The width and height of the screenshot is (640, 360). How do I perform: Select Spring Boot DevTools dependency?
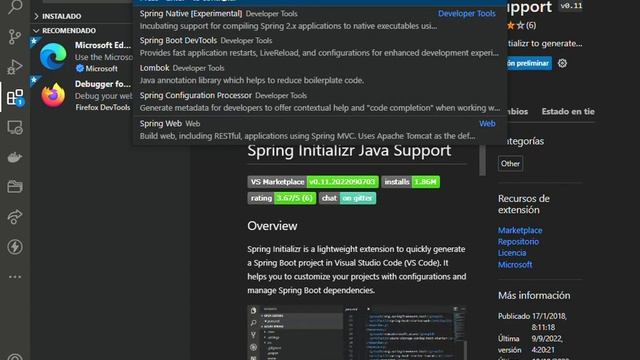[x=320, y=47]
